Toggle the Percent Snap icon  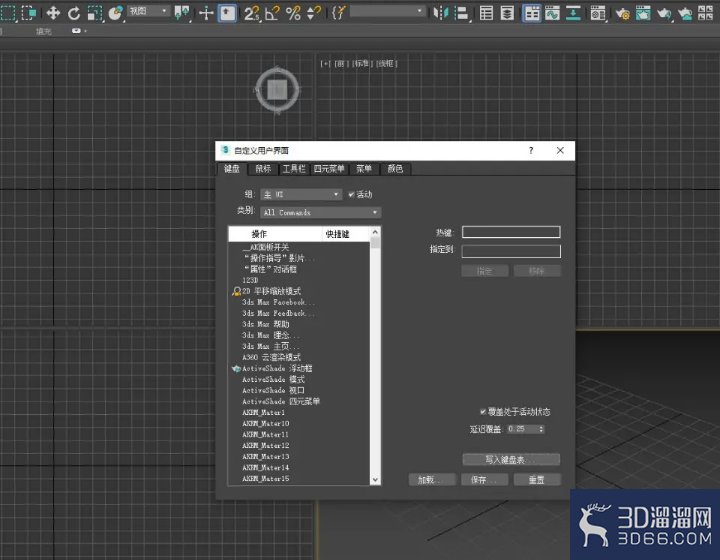pos(293,13)
